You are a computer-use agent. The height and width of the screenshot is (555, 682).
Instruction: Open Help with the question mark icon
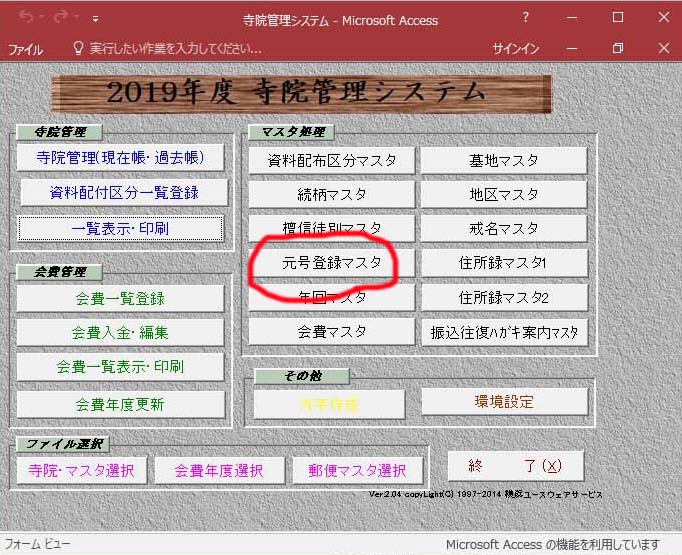(x=526, y=18)
